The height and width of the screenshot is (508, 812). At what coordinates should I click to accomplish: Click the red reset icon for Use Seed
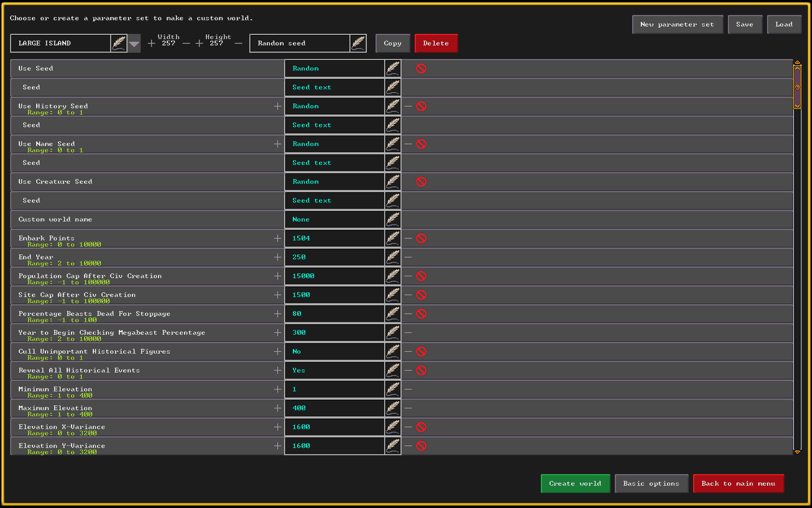pos(421,68)
